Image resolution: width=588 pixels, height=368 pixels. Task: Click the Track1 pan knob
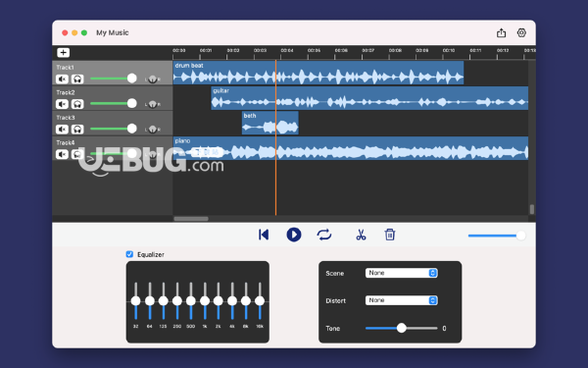tap(152, 79)
